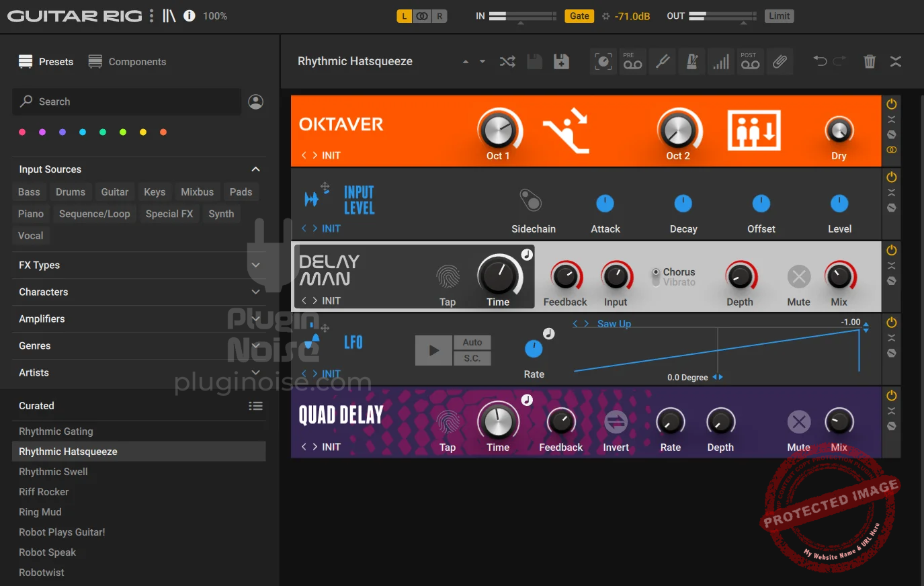
Task: Click the Guitar tag
Action: click(x=115, y=192)
